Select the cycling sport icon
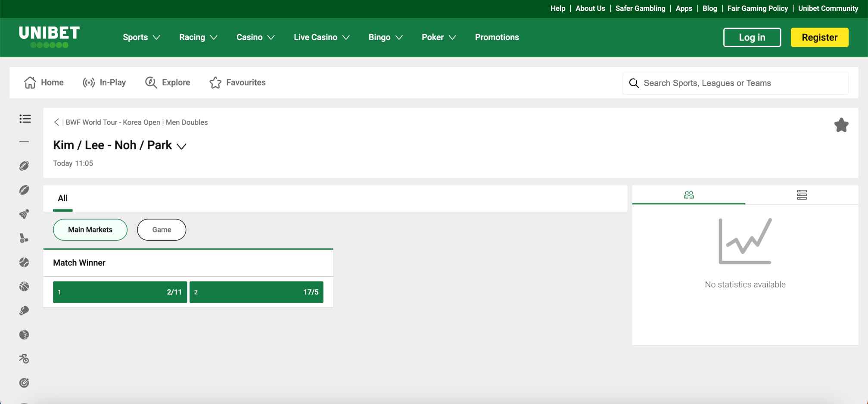 [24, 358]
